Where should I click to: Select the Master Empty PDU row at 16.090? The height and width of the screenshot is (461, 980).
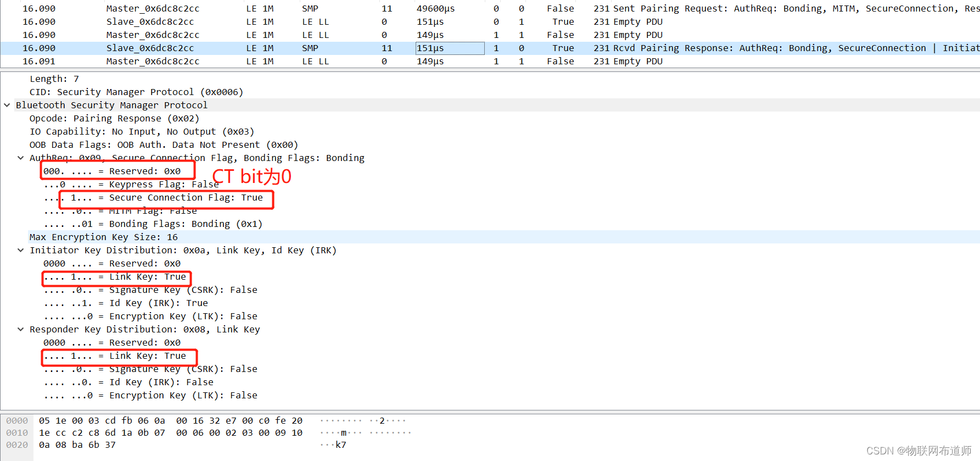[490, 35]
